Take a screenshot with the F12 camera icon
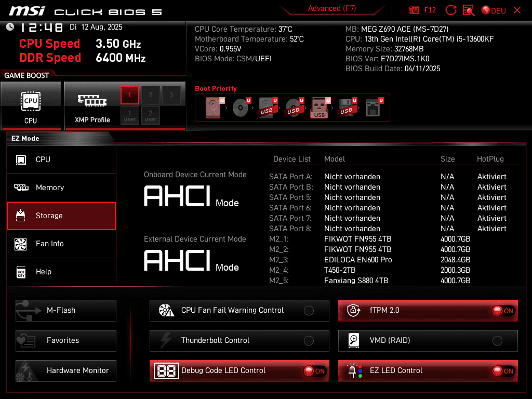The width and height of the screenshot is (532, 399). [x=414, y=10]
